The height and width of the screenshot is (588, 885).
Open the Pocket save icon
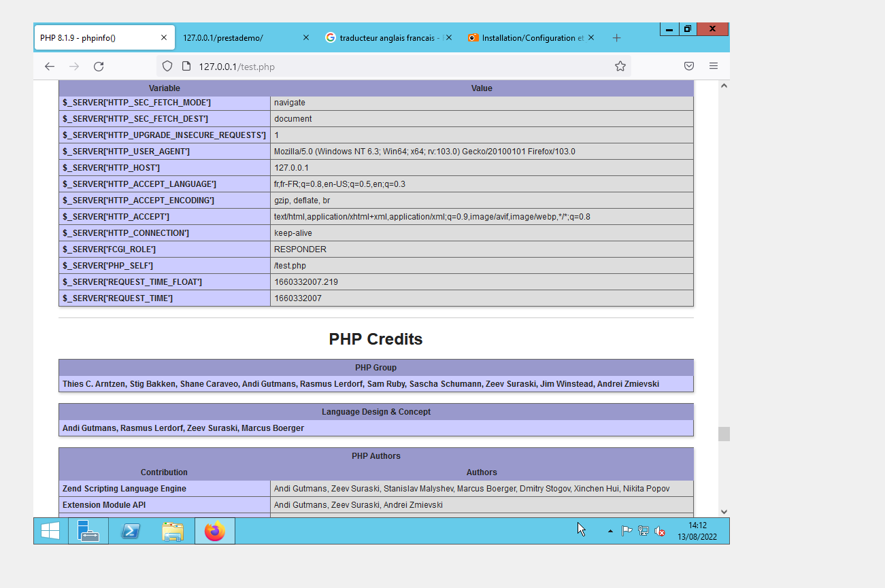tap(688, 66)
